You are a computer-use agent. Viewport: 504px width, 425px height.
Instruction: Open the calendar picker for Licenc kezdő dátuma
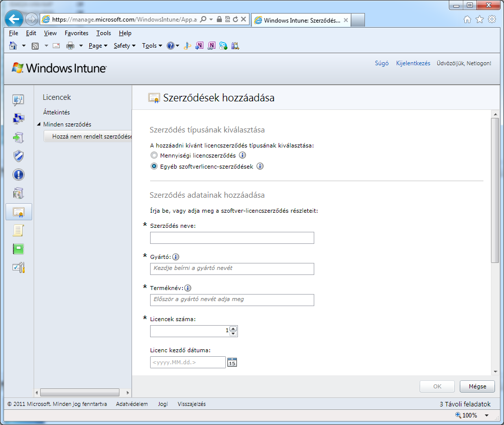(x=232, y=362)
